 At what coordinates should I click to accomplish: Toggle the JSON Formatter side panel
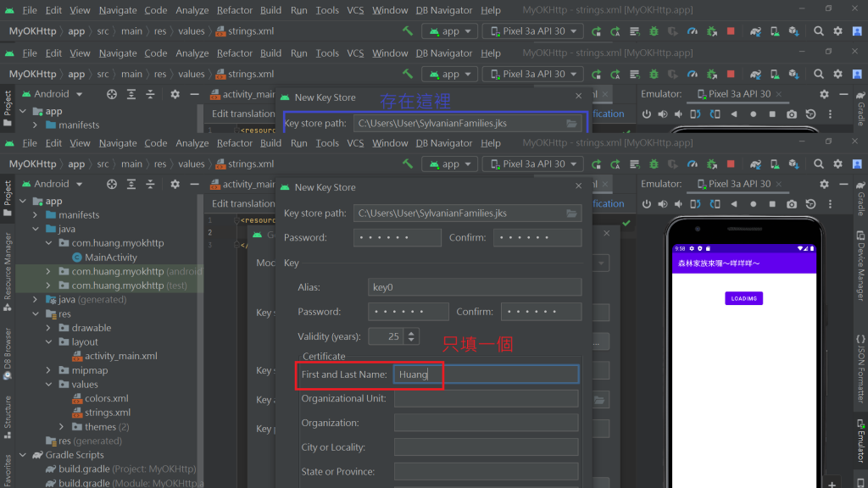point(861,368)
